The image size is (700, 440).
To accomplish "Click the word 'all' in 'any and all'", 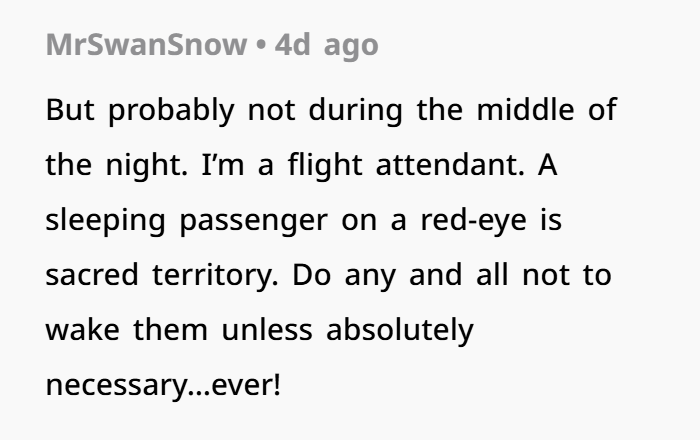I will pos(492,274).
